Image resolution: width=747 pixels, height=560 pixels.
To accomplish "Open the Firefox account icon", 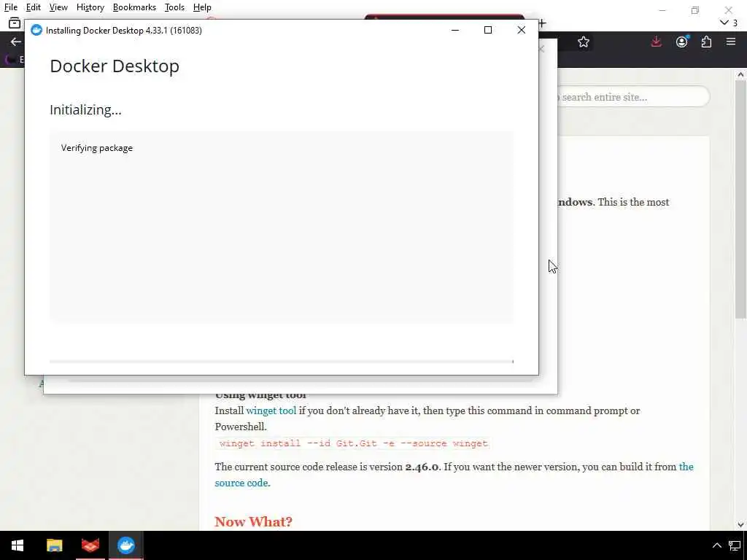I will coord(682,42).
